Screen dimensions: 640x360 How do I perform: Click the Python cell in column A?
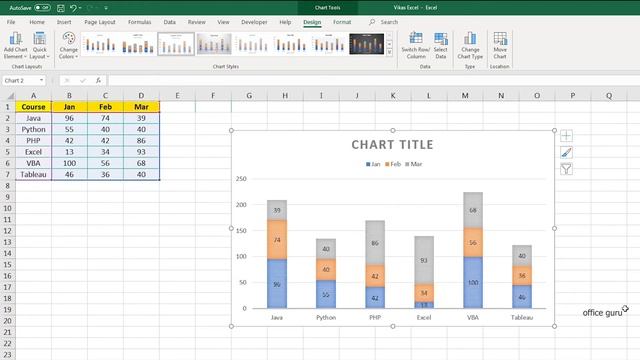[33, 129]
